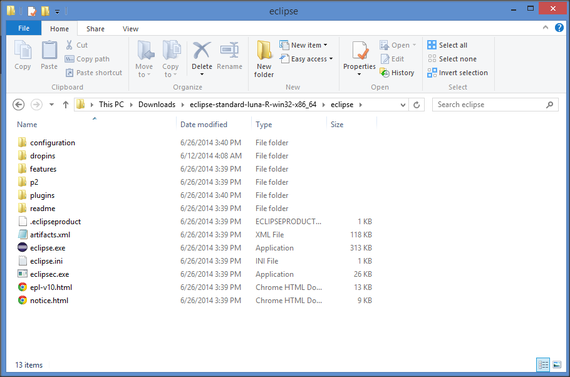
Task: Switch to the View ribbon tab
Action: coord(131,29)
